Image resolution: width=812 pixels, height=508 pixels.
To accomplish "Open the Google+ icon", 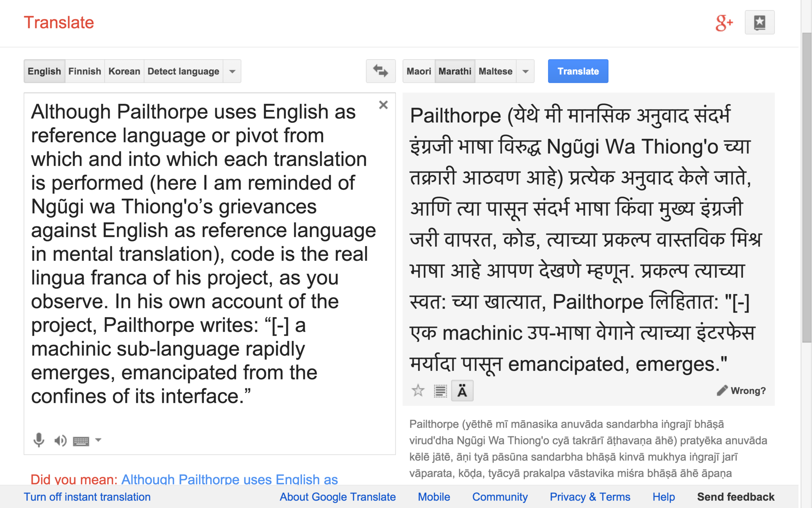I will [724, 22].
